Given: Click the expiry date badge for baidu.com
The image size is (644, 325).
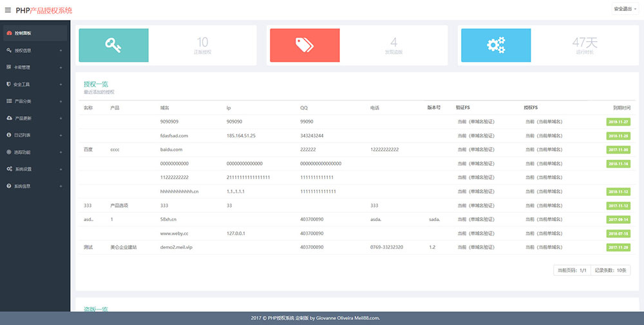Looking at the screenshot, I should pyautogui.click(x=618, y=150).
